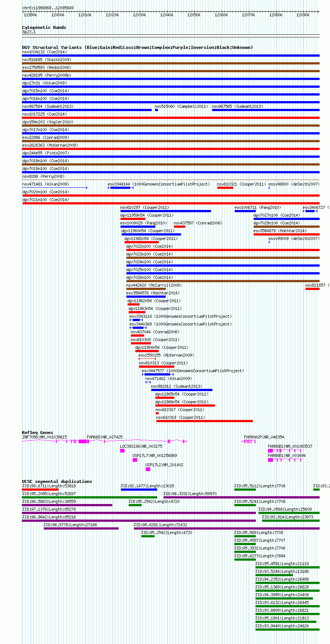Click nsv428195 (Perry2008b) variant label

[46, 75]
